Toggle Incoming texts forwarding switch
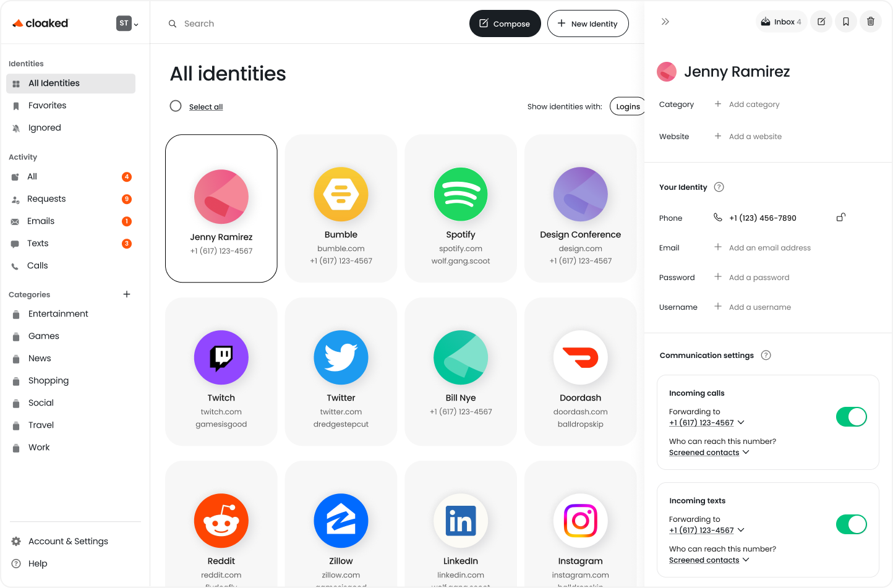The height and width of the screenshot is (588, 893). [x=852, y=524]
